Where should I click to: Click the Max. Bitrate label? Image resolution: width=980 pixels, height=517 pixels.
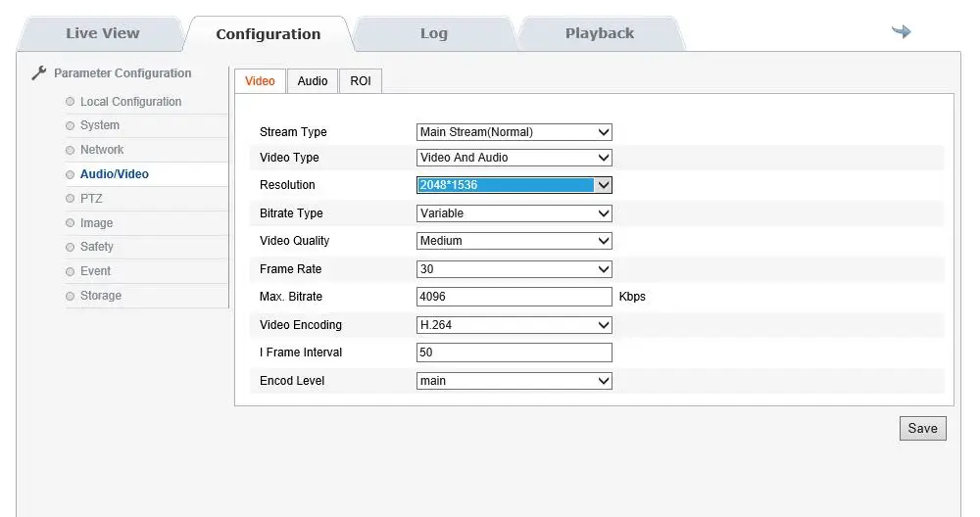click(x=291, y=297)
